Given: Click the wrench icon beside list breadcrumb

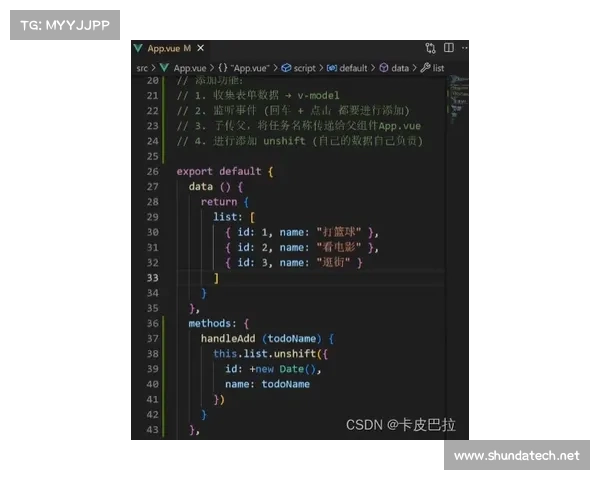Looking at the screenshot, I should coord(425,68).
